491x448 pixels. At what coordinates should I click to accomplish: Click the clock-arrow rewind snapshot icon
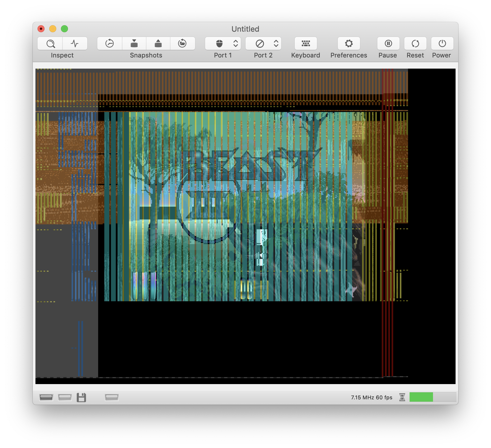tap(110, 44)
